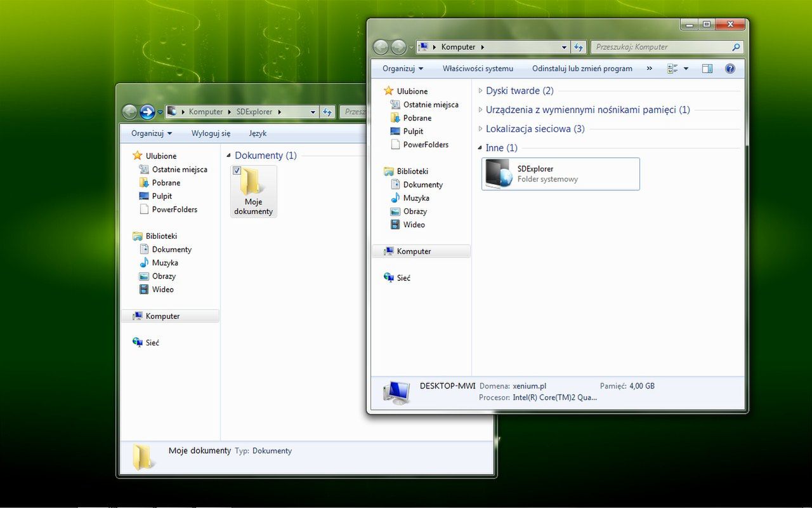Viewport: 812px width, 508px height.
Task: Click Właściwości systemu toolbar button
Action: coord(478,69)
